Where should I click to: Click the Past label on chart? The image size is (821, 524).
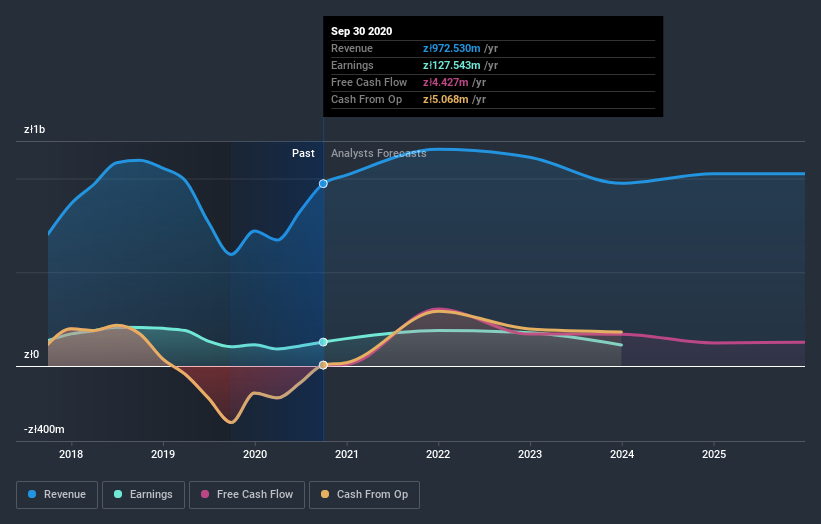click(303, 153)
